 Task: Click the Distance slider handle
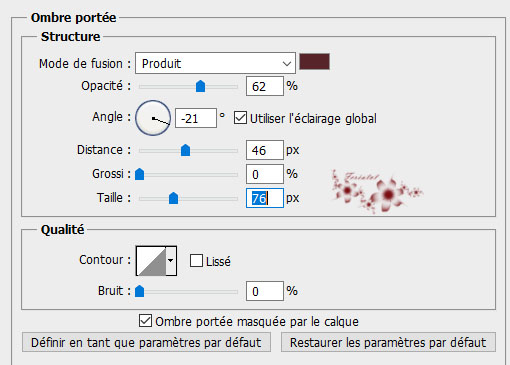pos(185,150)
